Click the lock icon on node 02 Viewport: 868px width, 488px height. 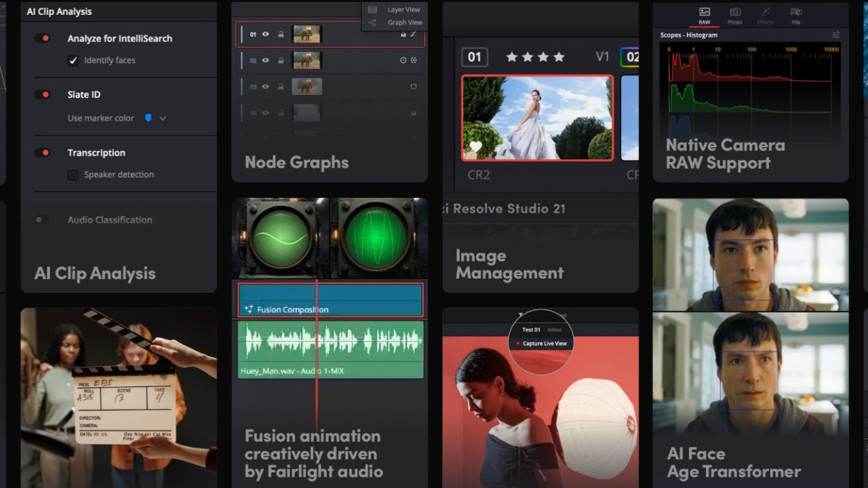coord(281,60)
